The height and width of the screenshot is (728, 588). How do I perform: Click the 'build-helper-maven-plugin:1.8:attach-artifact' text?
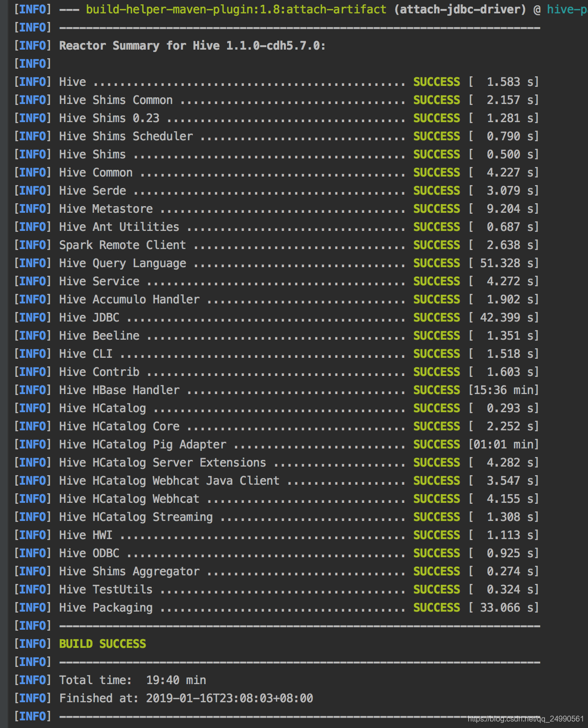236,10
